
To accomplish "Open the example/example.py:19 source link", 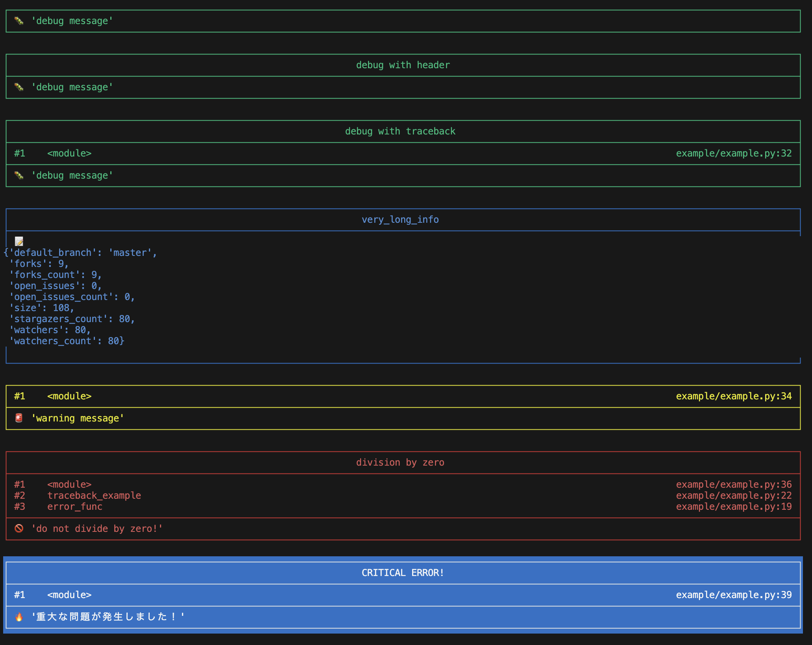I will (x=733, y=507).
